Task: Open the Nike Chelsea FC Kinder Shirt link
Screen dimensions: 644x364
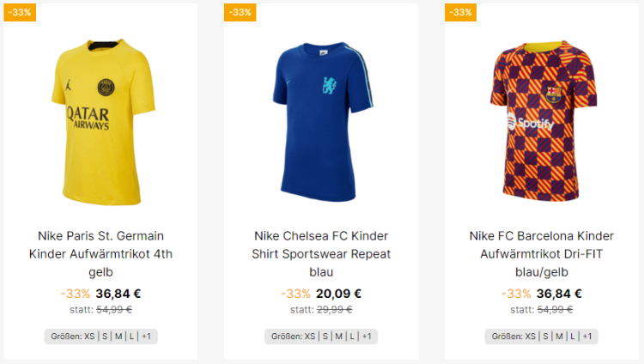Action: tap(321, 253)
